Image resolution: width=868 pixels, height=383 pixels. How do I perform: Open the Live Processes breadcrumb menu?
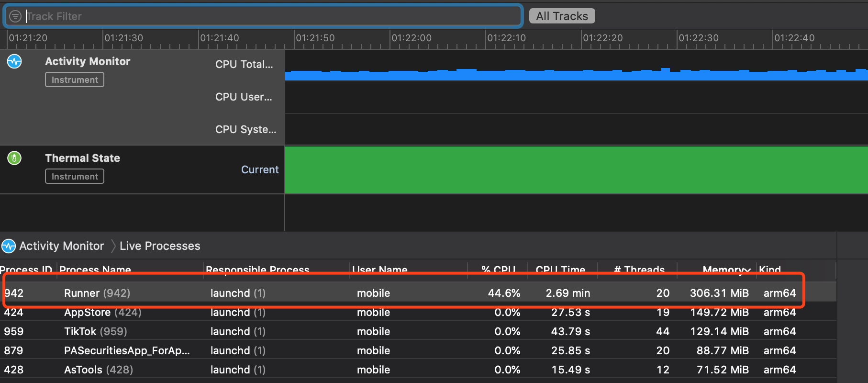(x=160, y=246)
